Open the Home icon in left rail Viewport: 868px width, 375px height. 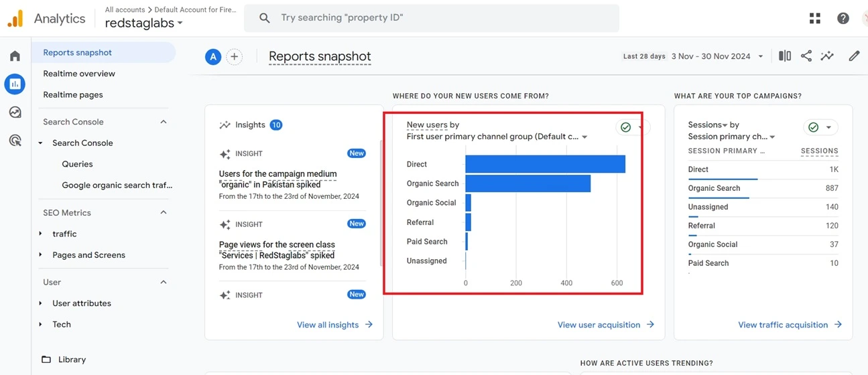(15, 56)
